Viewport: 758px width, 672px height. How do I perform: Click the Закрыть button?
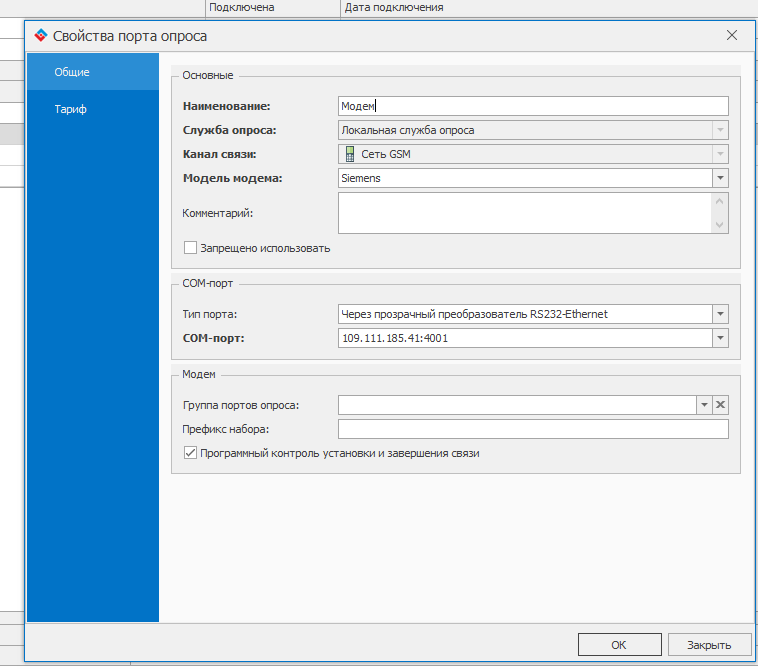click(709, 644)
